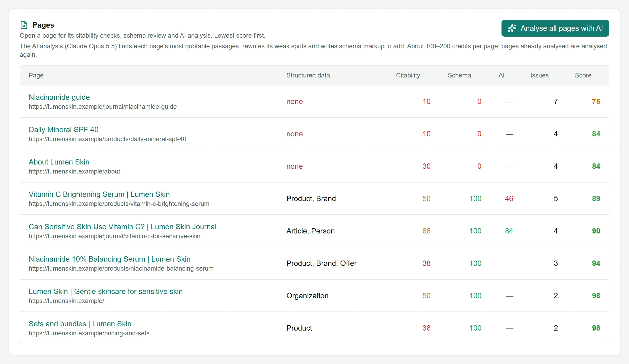Click 'Product' cell in Sets and bundles row

[299, 328]
